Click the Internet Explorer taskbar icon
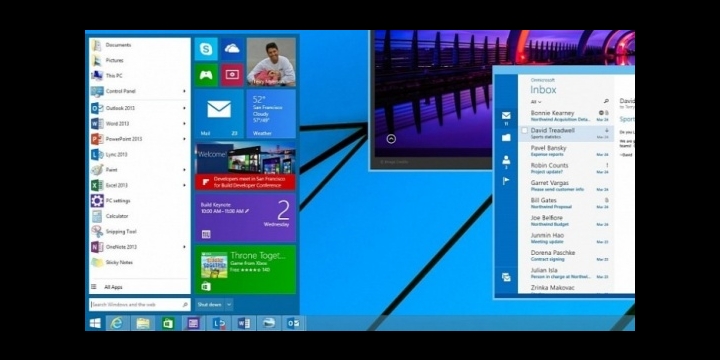This screenshot has width=720, height=360. pyautogui.click(x=118, y=323)
